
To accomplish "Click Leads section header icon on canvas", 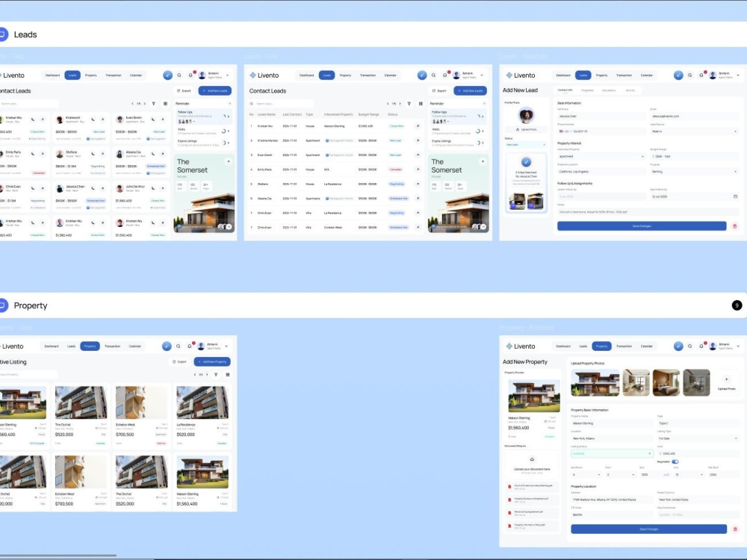I will coord(3,34).
